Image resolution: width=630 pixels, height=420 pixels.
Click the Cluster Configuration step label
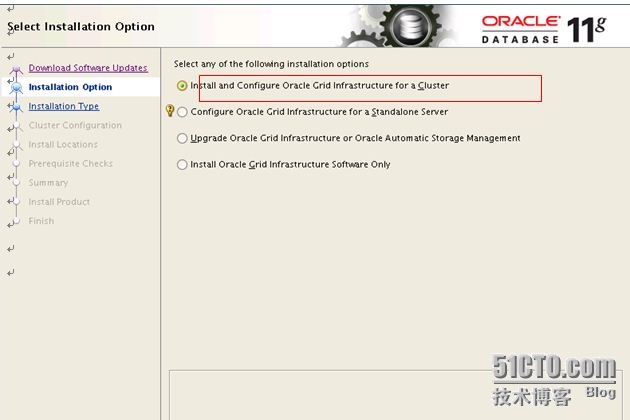point(75,125)
